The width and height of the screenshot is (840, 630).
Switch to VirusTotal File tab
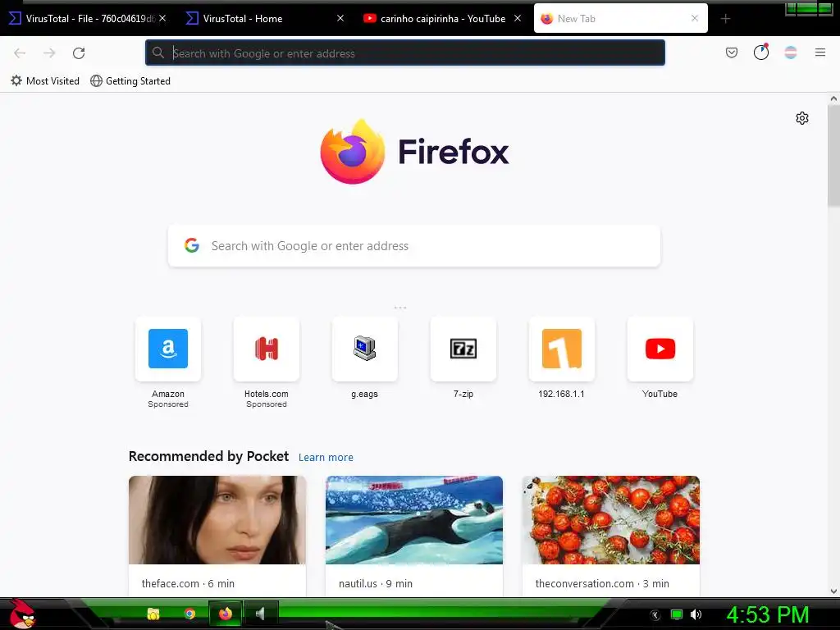point(85,19)
